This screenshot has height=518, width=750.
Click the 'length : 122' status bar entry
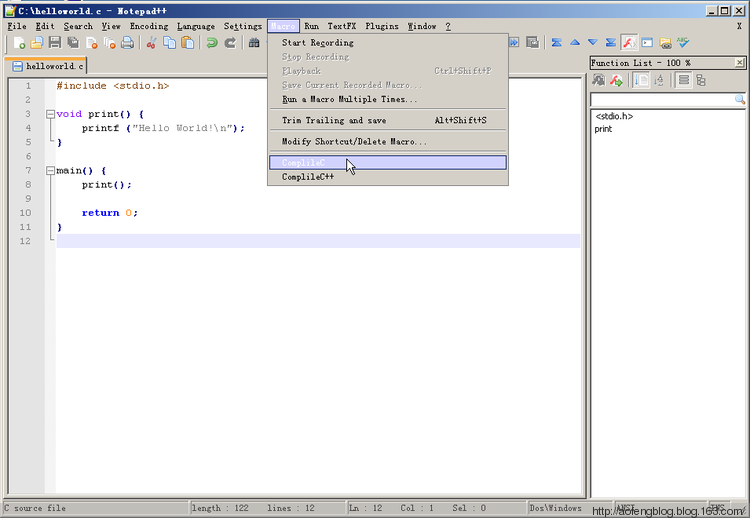click(220, 508)
